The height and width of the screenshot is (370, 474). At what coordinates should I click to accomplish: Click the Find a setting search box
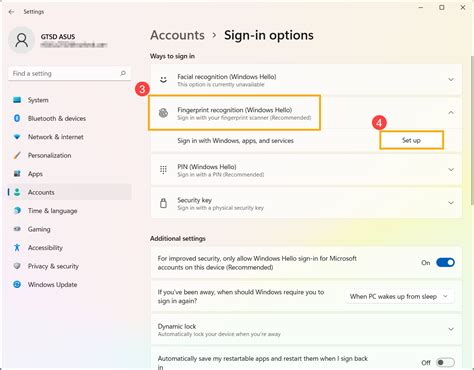[69, 73]
